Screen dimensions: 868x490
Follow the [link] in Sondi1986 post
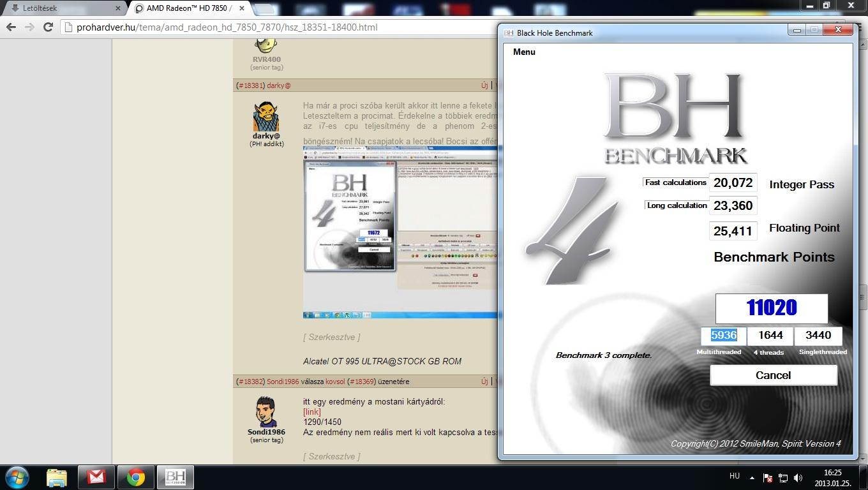(x=312, y=412)
